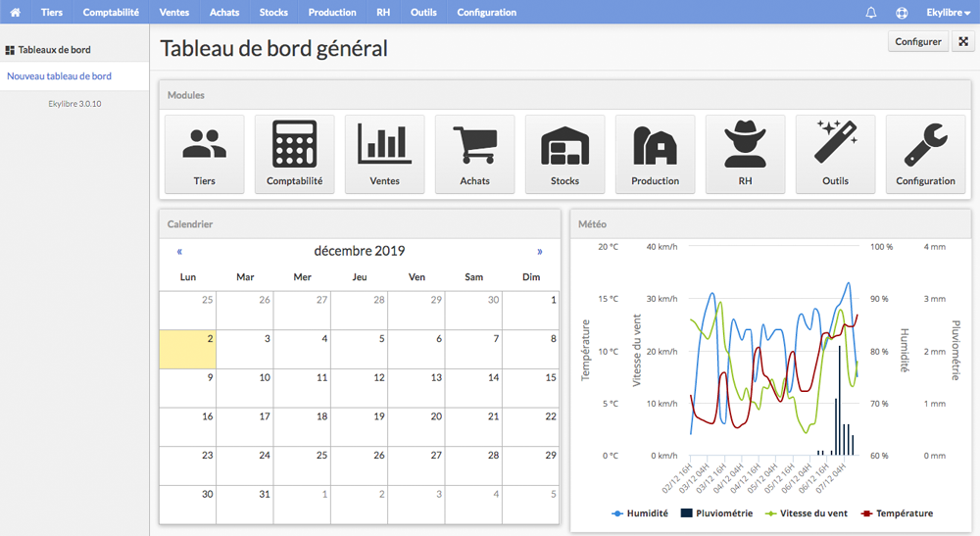Click the globe help icon
Screen dimensions: 980x536
point(902,12)
